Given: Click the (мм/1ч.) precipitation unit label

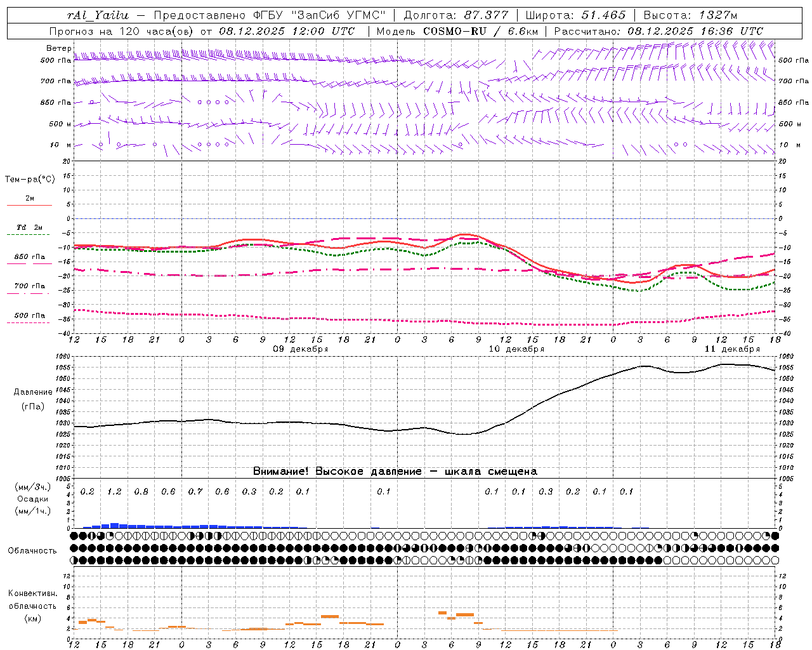Looking at the screenshot, I should [x=33, y=511].
